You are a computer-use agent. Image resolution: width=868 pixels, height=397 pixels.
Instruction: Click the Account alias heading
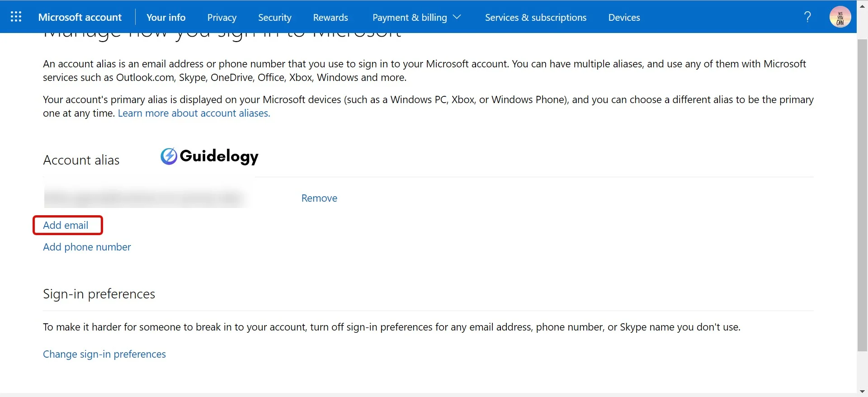[81, 160]
